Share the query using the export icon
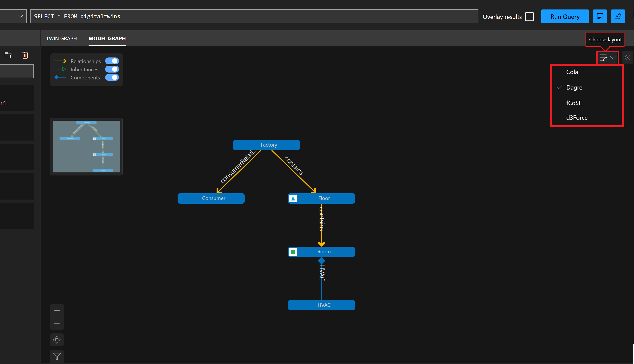634x364 pixels. click(x=618, y=16)
